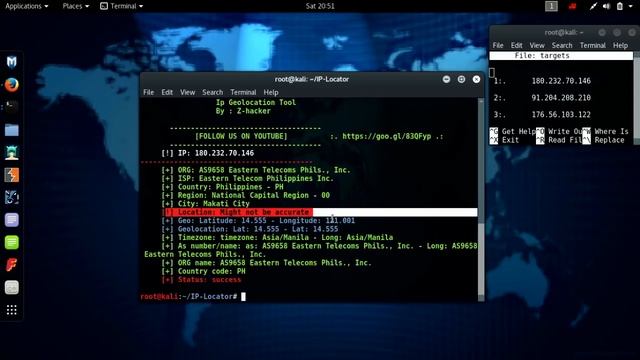Open Edit menu in nano terminal window
The height and width of the screenshot is (360, 640).
click(517, 45)
